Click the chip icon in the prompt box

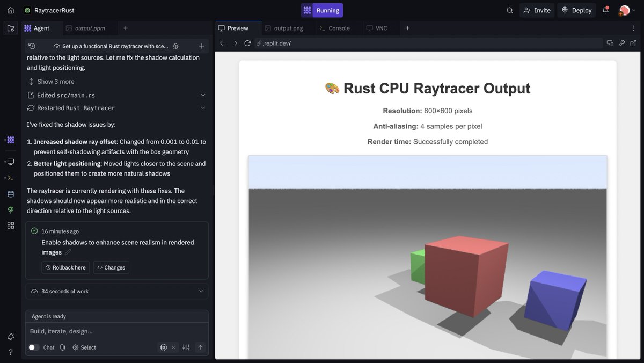pyautogui.click(x=164, y=347)
